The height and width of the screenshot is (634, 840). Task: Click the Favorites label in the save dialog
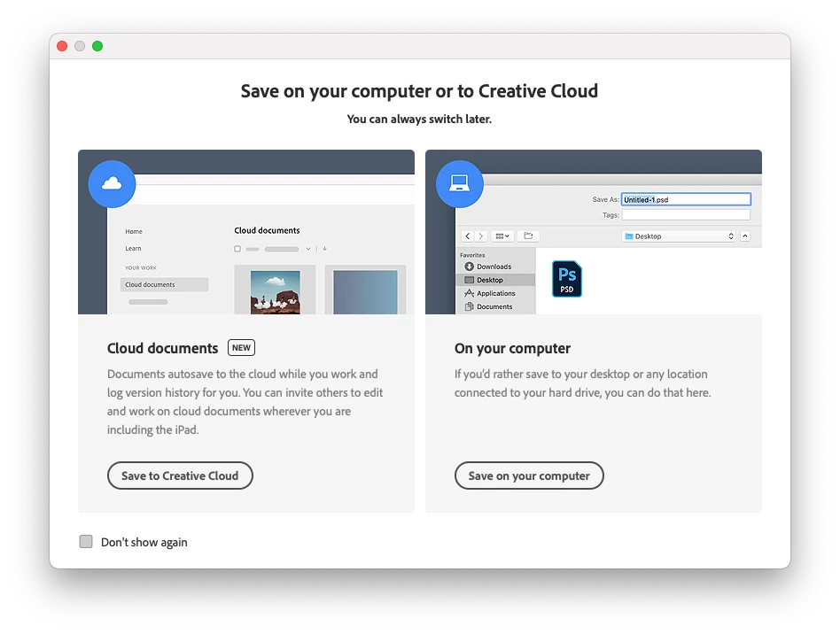(x=472, y=255)
